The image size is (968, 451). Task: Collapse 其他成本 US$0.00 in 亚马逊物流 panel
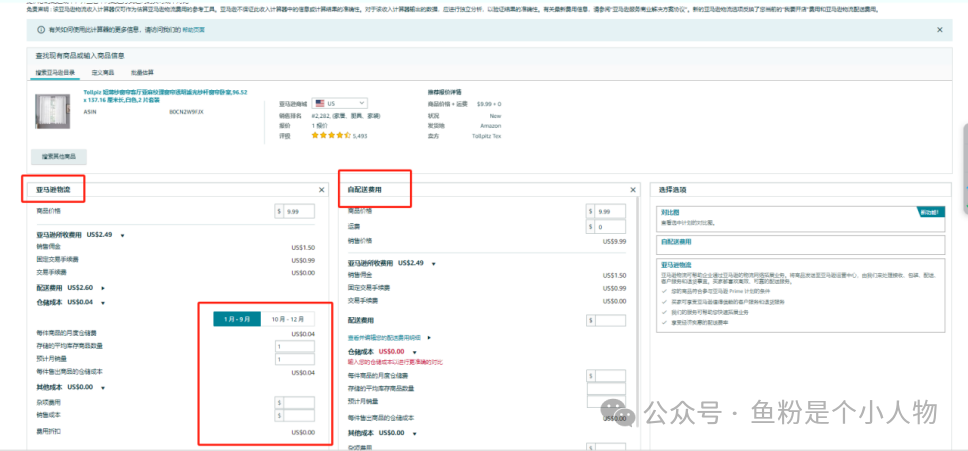coord(103,387)
